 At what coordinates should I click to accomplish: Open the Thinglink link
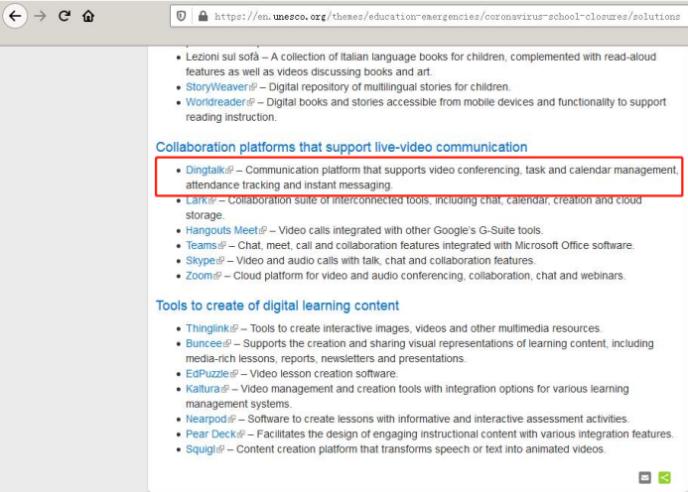tap(207, 328)
